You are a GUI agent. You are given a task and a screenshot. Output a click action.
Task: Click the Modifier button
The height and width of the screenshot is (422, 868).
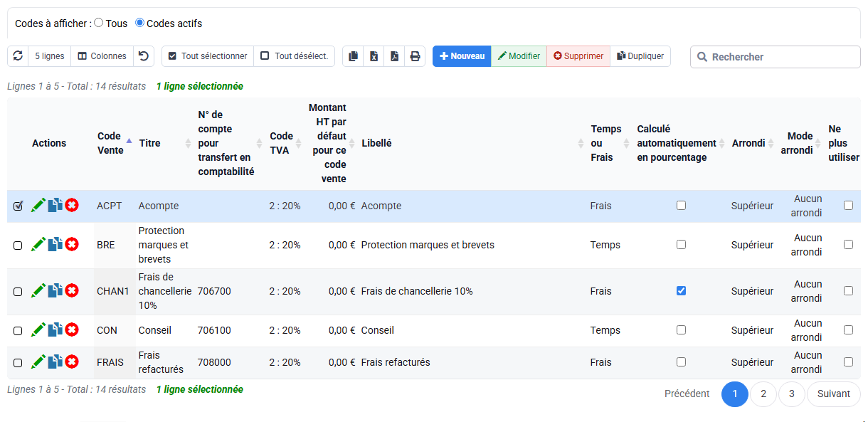(519, 56)
